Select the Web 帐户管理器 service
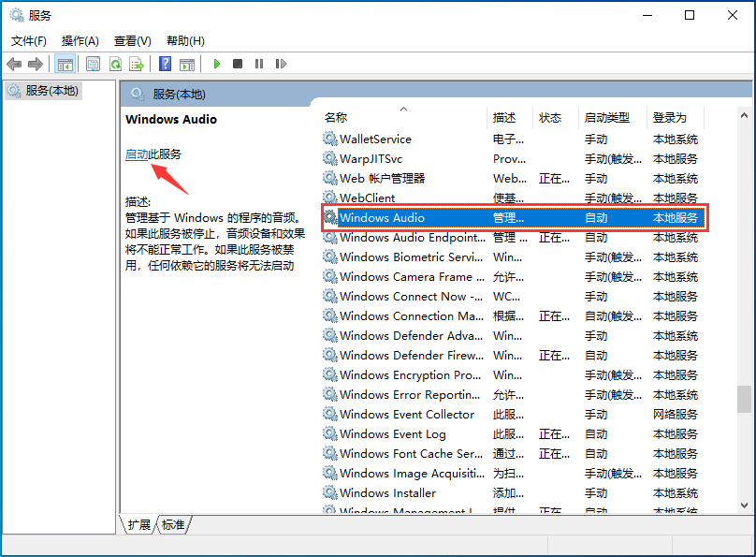Image resolution: width=756 pixels, height=557 pixels. click(383, 179)
